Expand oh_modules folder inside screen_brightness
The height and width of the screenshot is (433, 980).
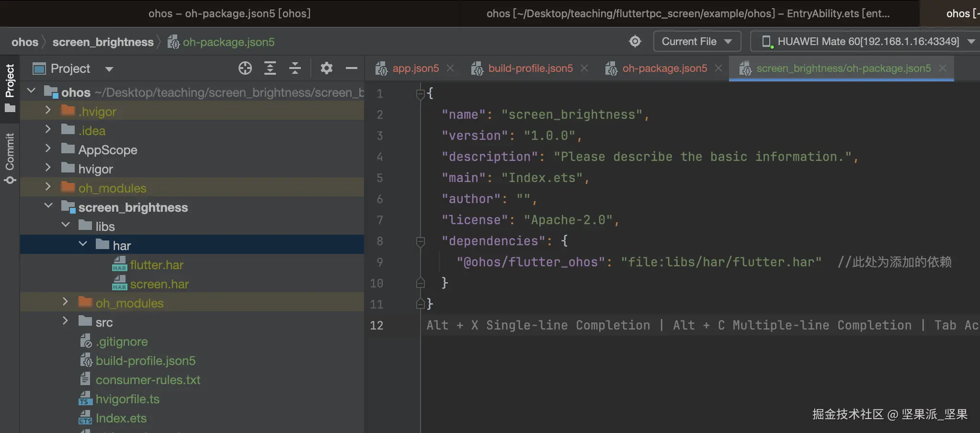tap(65, 302)
